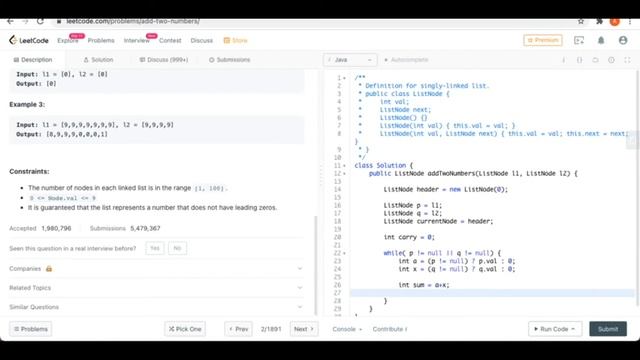Open Java language dropdown
The height and width of the screenshot is (360, 640).
350,60
